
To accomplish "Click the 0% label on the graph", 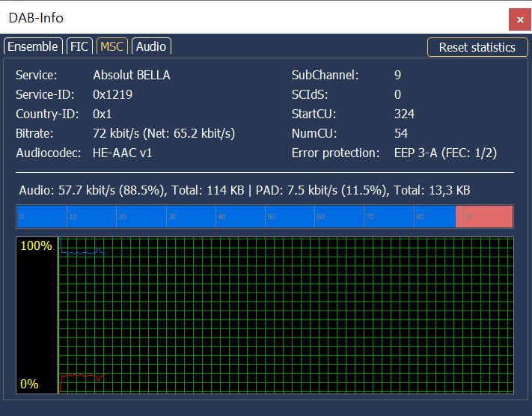I will [x=29, y=384].
